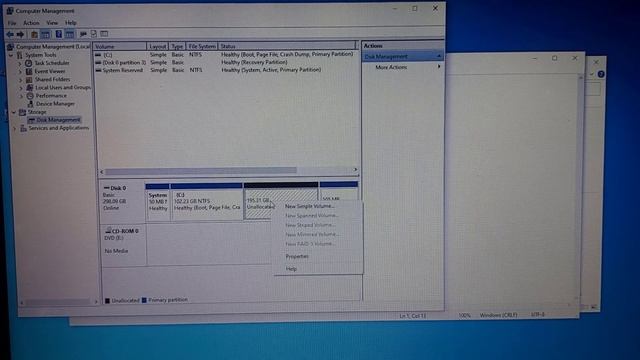640x360 pixels.
Task: Click the Refresh disk toolbar icon
Action: pyautogui.click(x=83, y=34)
